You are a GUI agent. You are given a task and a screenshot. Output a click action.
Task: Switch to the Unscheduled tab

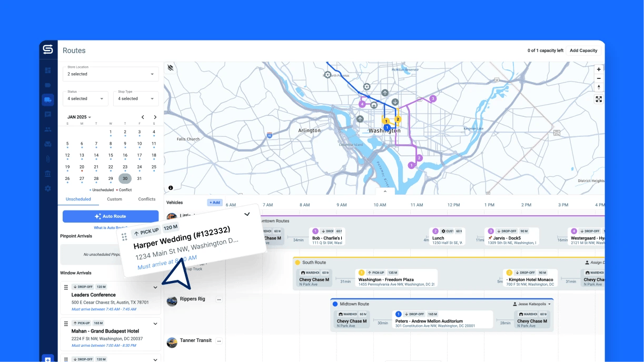pyautogui.click(x=78, y=199)
